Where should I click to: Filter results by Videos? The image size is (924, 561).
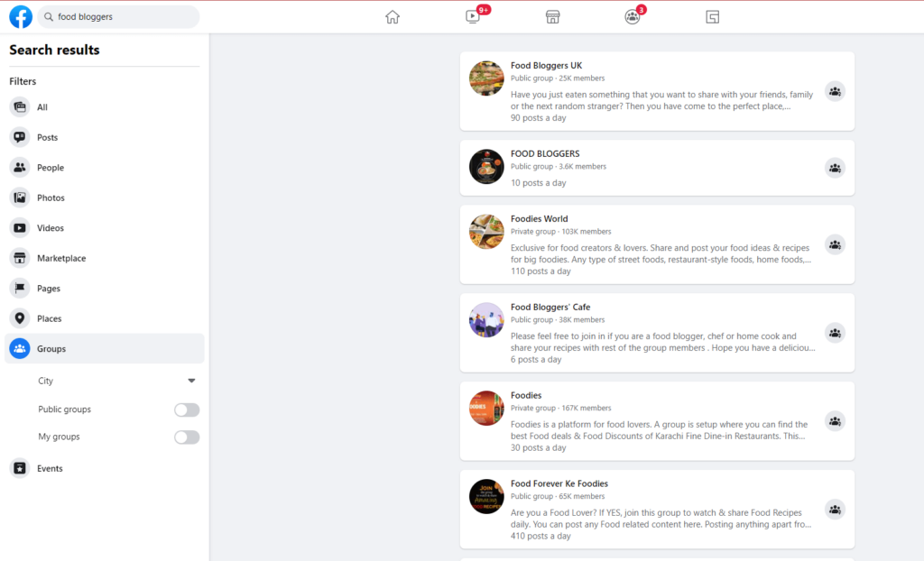pyautogui.click(x=51, y=228)
